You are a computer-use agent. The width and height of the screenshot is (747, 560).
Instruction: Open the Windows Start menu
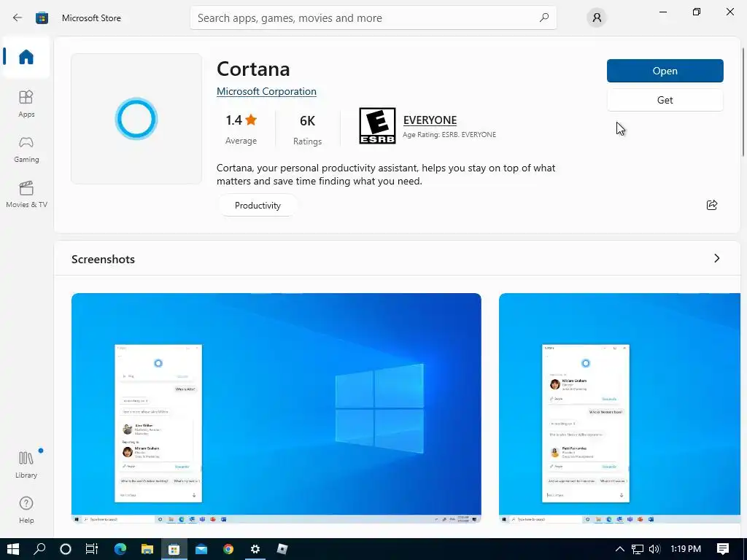[13, 549]
